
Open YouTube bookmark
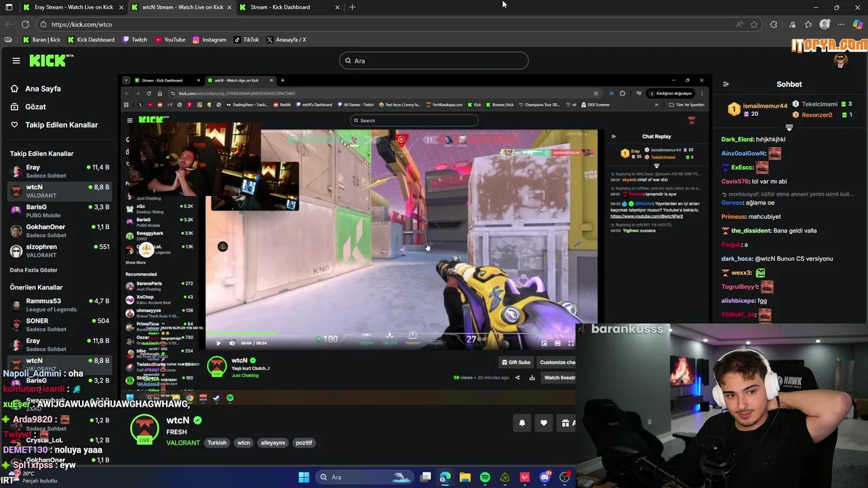pyautogui.click(x=170, y=39)
